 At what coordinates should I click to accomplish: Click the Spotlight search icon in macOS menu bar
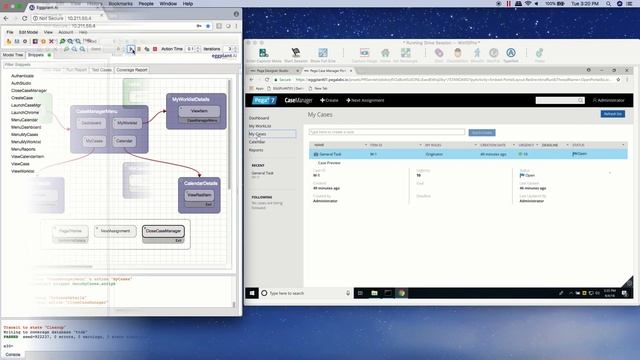coord(609,4)
